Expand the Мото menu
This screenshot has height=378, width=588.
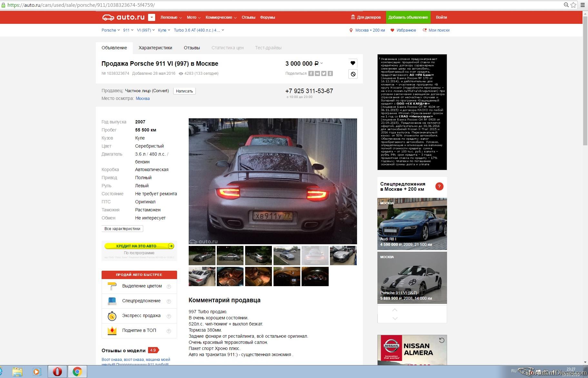point(194,17)
